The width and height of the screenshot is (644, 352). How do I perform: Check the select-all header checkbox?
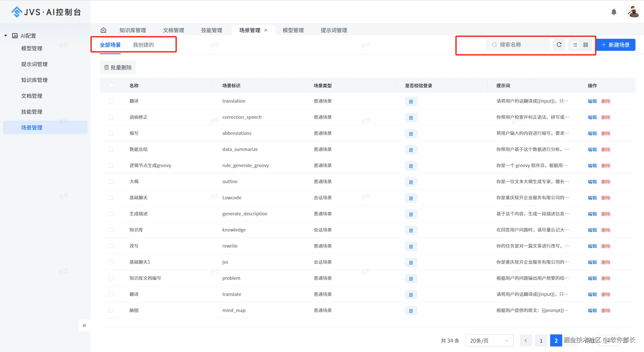(x=111, y=86)
